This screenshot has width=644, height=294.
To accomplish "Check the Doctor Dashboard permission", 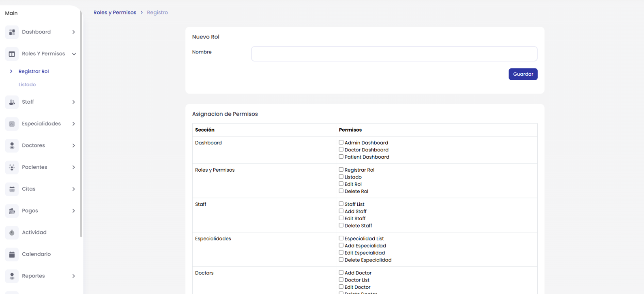I will pyautogui.click(x=341, y=149).
